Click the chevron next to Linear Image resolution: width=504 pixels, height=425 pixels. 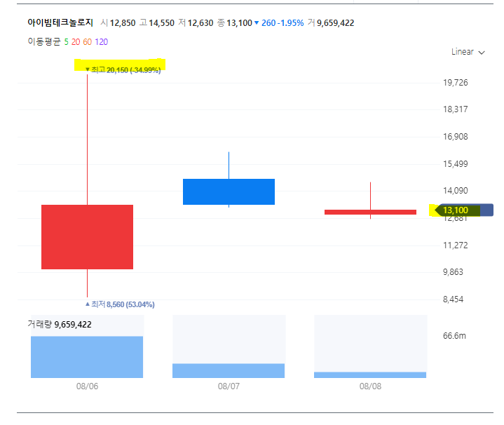[481, 53]
